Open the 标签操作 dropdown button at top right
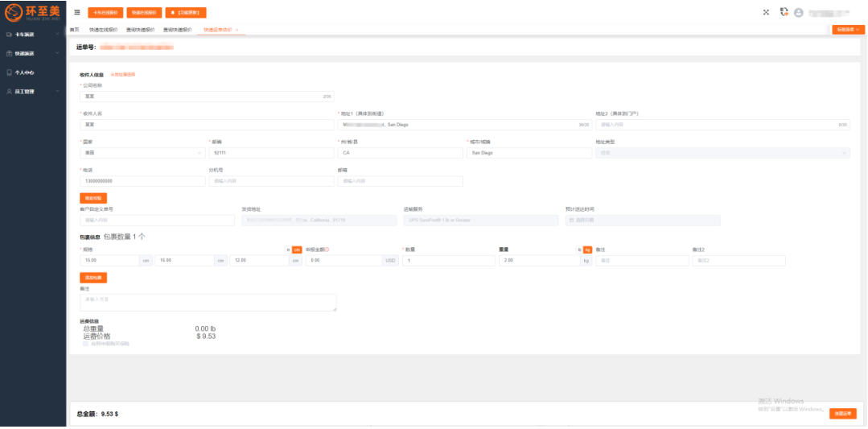 click(848, 30)
